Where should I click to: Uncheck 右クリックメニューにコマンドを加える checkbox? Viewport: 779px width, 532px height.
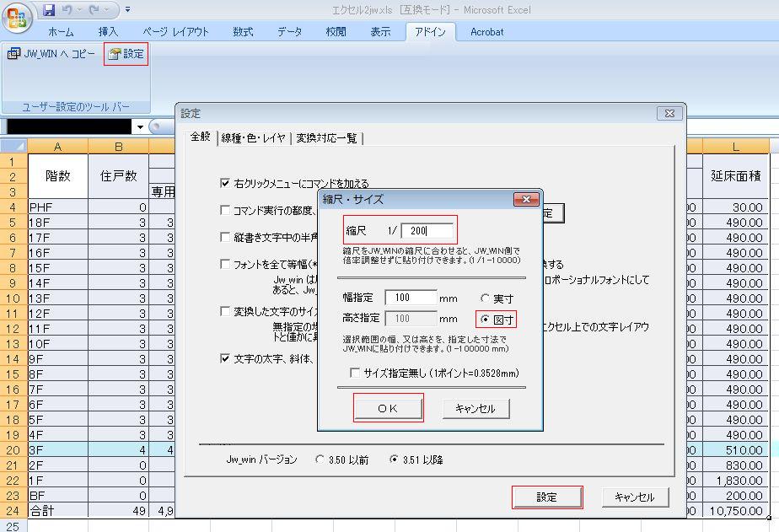coord(225,183)
